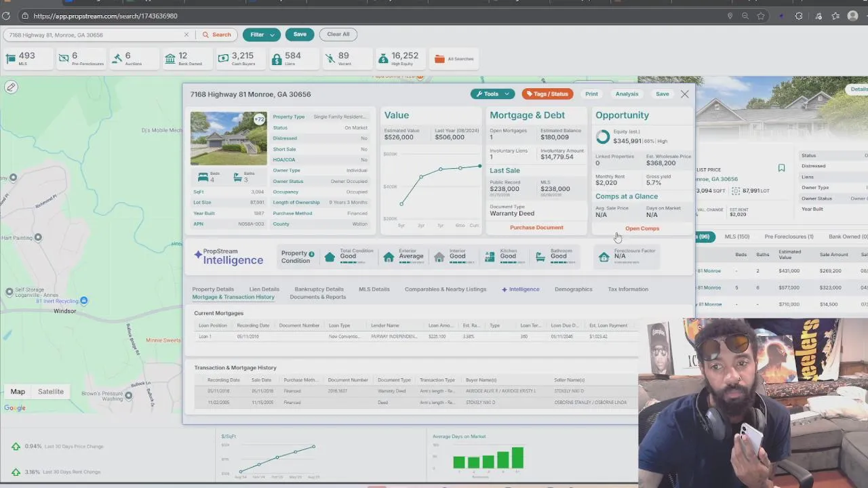Open Comparables & Nearby Listings tab
Image resolution: width=868 pixels, height=488 pixels.
(446, 289)
